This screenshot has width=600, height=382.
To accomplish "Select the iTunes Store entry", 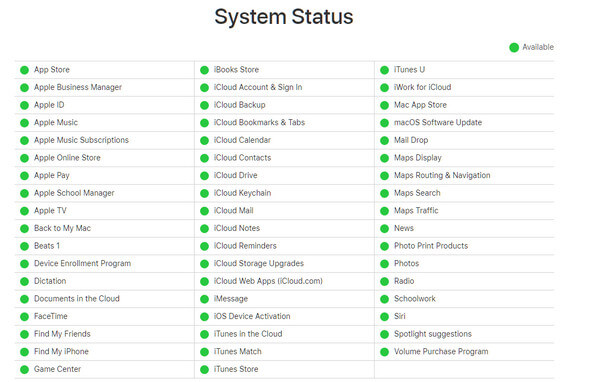I will coord(236,369).
